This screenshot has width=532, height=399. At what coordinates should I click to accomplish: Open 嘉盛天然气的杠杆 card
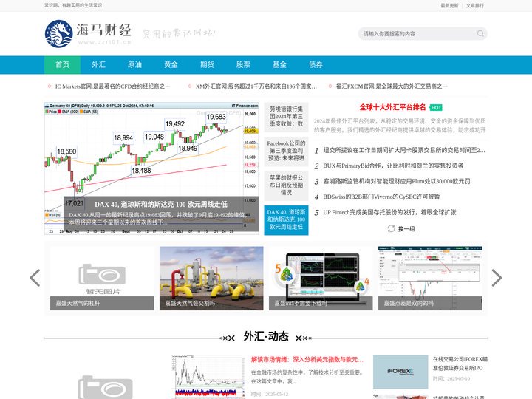click(102, 279)
